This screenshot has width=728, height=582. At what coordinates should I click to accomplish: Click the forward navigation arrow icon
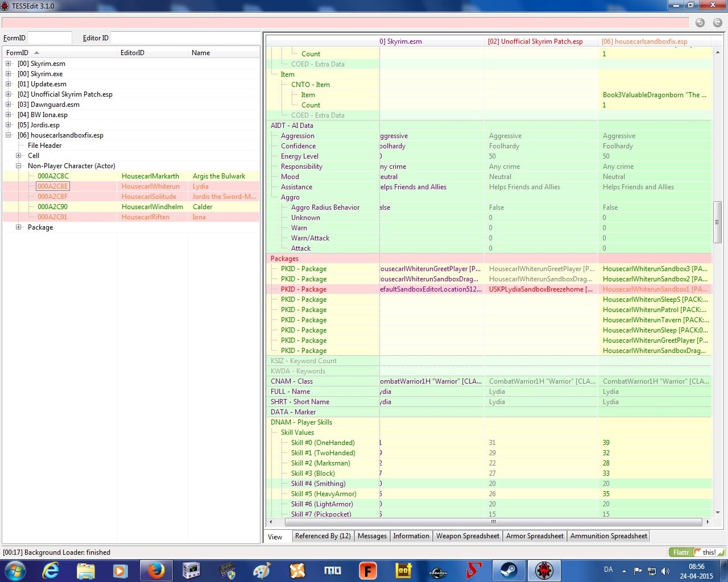(x=718, y=23)
